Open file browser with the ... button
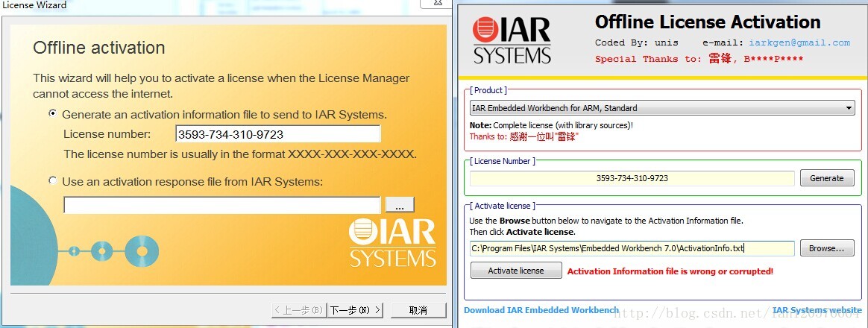 (x=400, y=205)
